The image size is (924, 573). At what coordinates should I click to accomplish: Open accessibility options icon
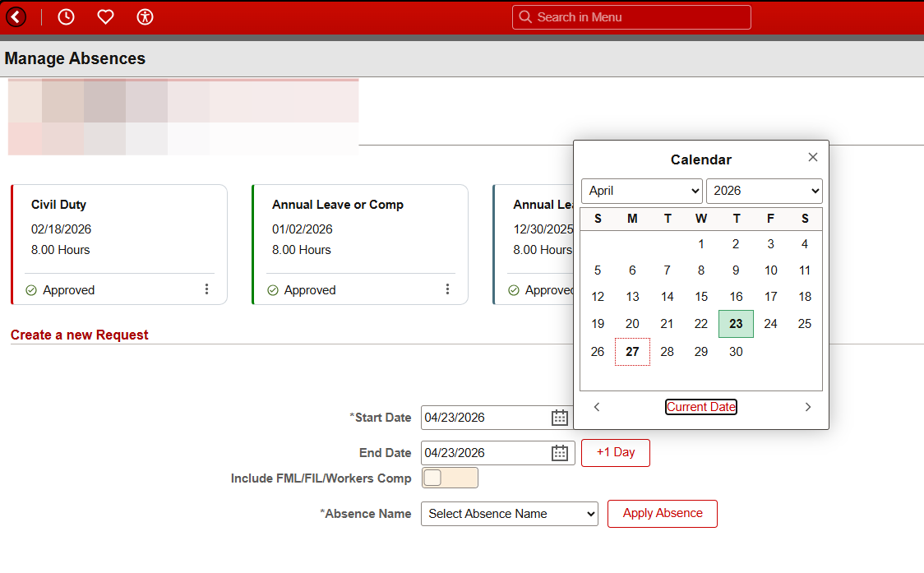point(145,17)
